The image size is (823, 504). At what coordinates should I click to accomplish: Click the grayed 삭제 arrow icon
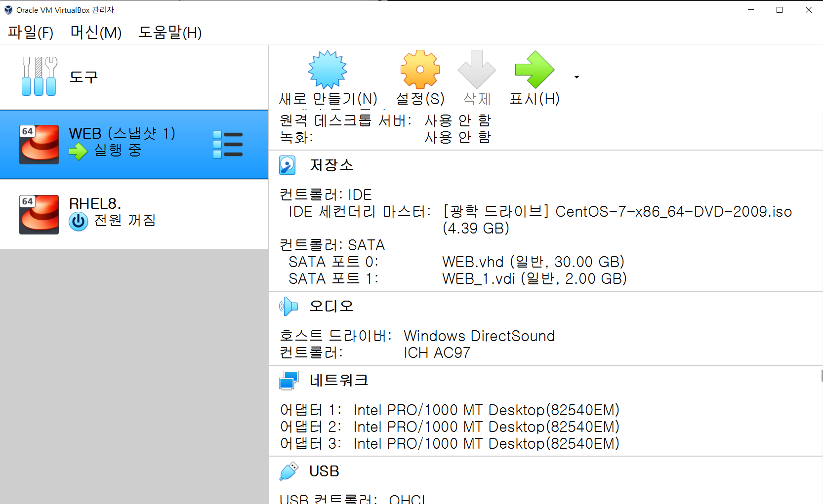coord(477,70)
